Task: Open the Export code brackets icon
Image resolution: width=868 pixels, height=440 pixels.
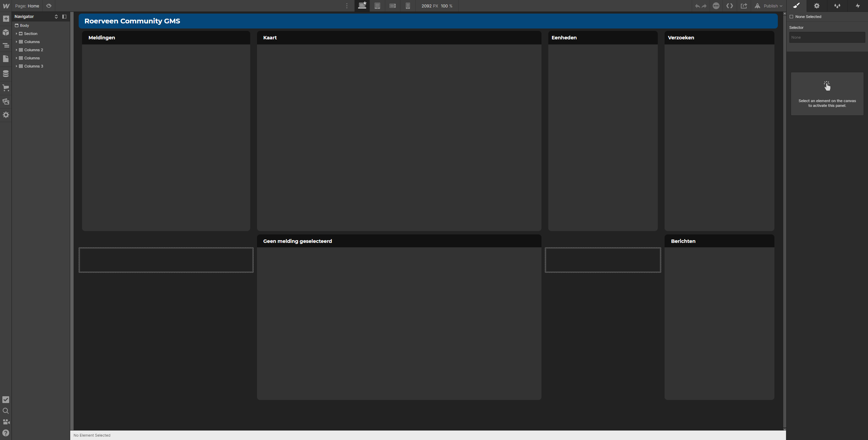Action: pyautogui.click(x=730, y=6)
